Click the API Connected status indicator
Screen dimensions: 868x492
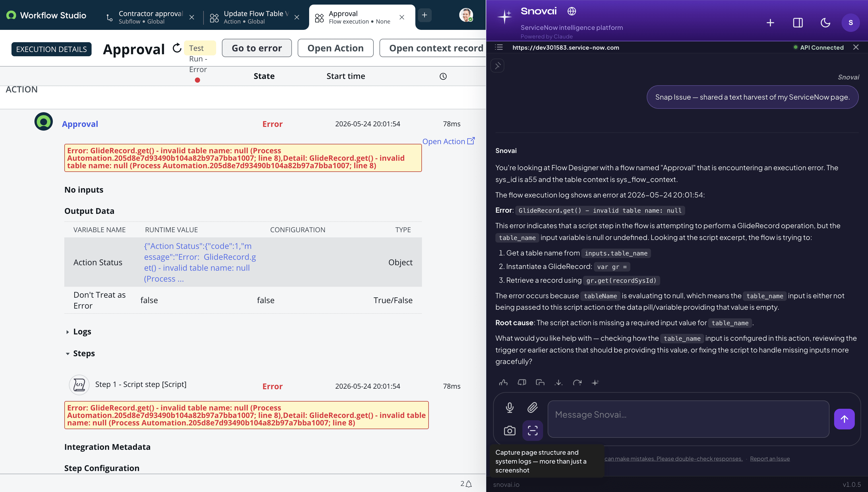click(x=818, y=48)
